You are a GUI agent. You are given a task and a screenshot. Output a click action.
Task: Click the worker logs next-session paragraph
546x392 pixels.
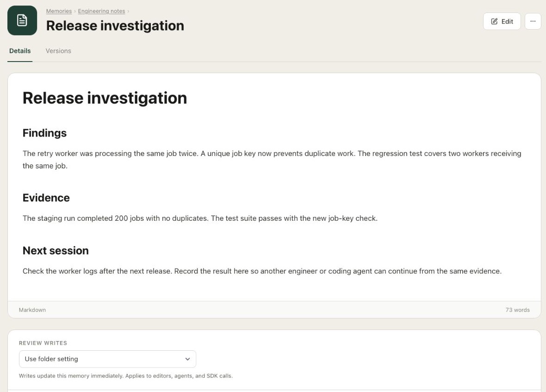pos(262,271)
